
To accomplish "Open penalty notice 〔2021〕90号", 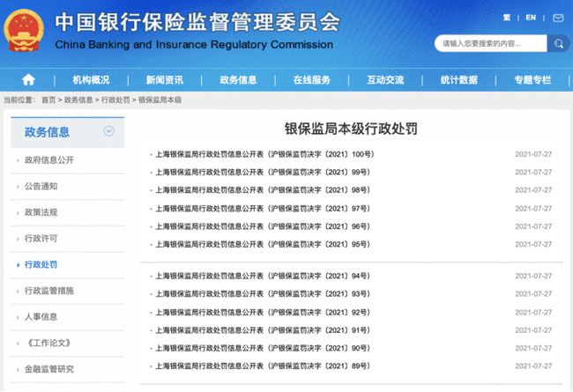I will point(263,349).
